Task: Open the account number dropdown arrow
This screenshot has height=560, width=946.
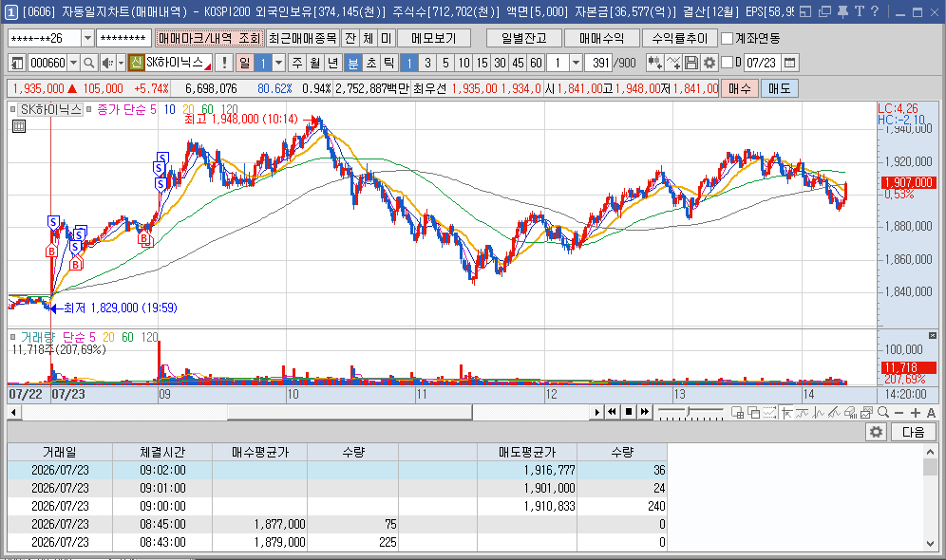Action: click(x=87, y=38)
